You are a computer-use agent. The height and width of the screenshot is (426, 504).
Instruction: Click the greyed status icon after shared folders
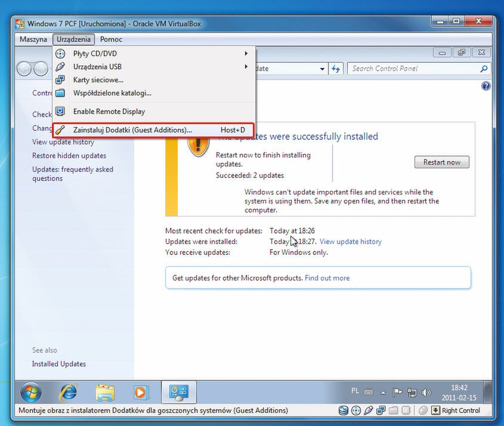[x=406, y=410]
